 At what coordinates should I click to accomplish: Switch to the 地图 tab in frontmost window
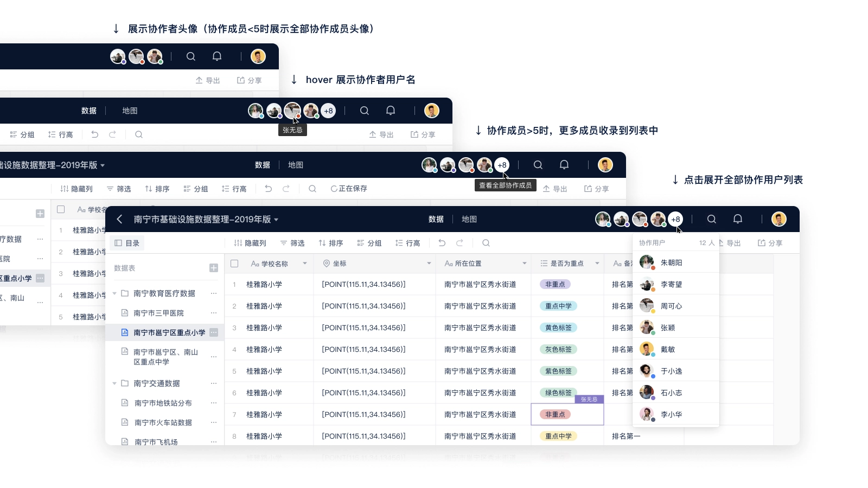[469, 219]
